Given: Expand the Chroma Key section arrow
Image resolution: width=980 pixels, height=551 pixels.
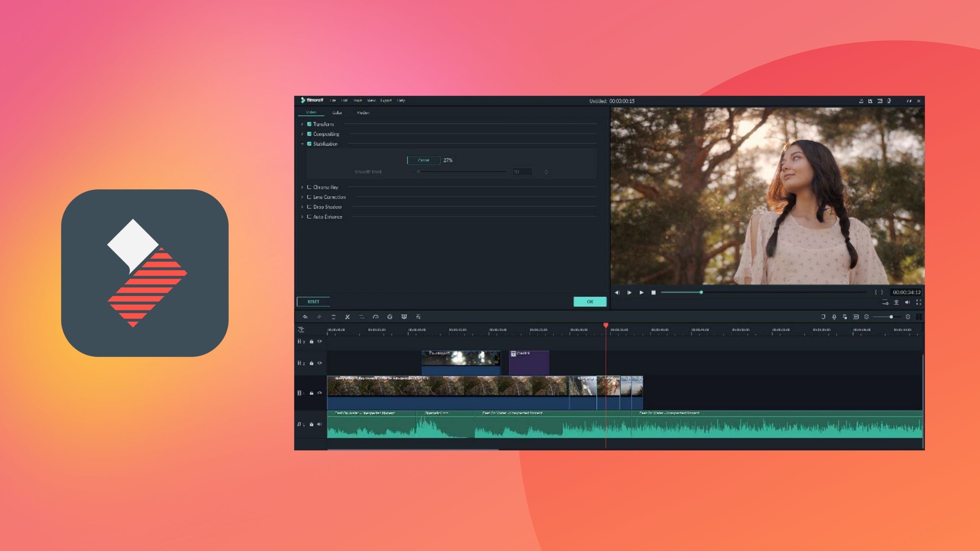Looking at the screenshot, I should point(302,187).
